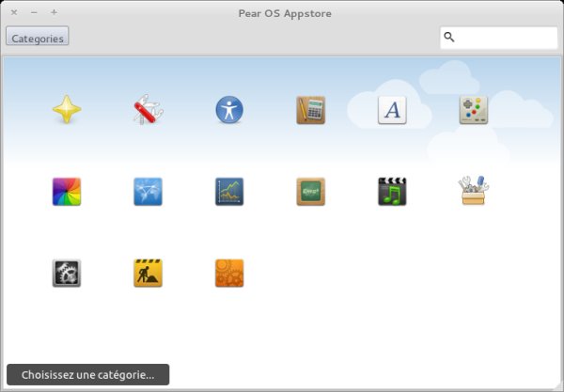564x392 pixels.
Task: Select the stock chart category icon
Action: click(x=229, y=192)
